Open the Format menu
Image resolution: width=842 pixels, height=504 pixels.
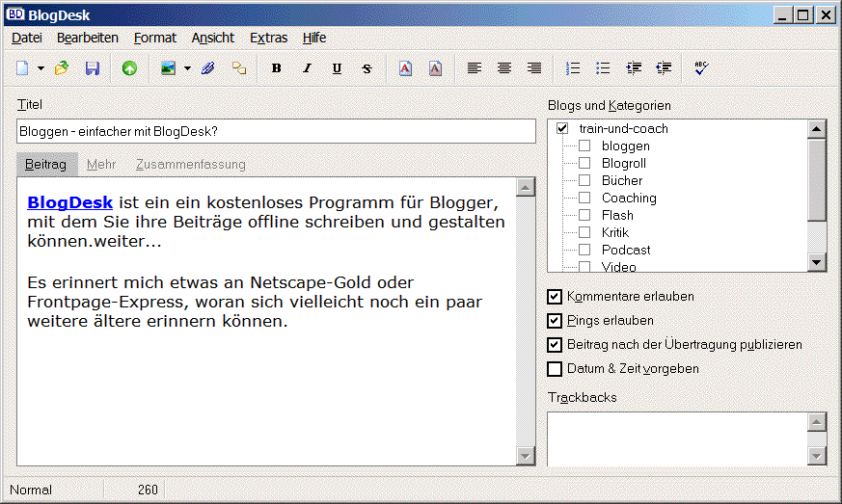[x=155, y=39]
